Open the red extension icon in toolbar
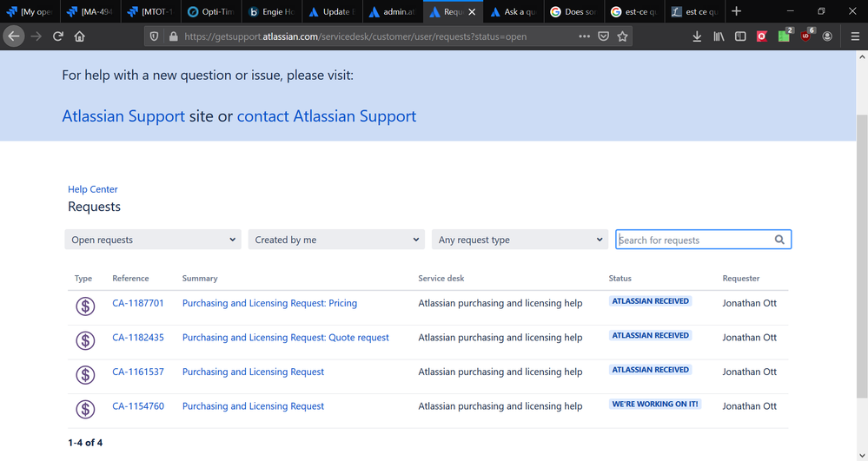This screenshot has height=461, width=868. [762, 36]
